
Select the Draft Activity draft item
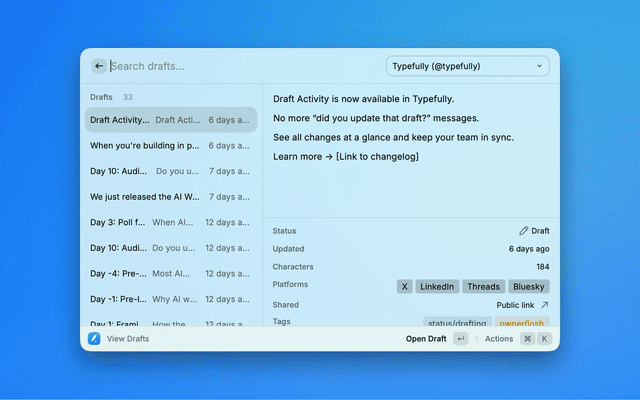point(169,120)
